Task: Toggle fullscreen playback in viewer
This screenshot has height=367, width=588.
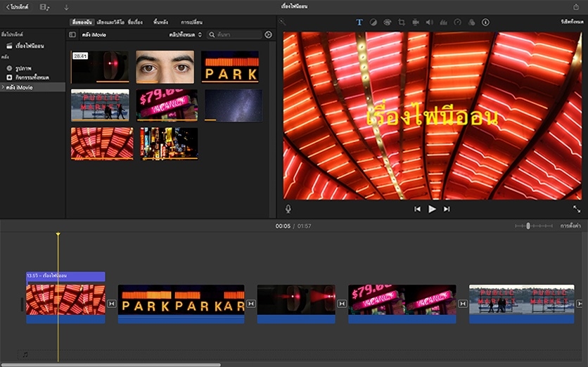Action: [577, 209]
